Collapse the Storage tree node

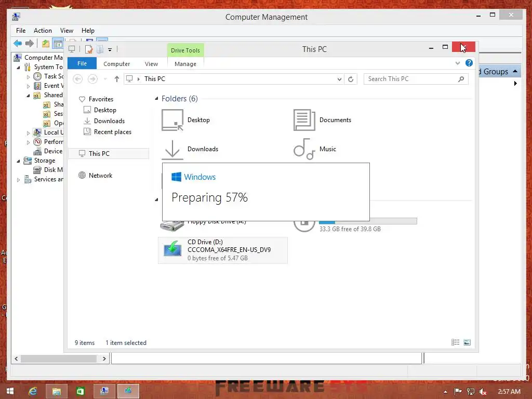(18, 161)
